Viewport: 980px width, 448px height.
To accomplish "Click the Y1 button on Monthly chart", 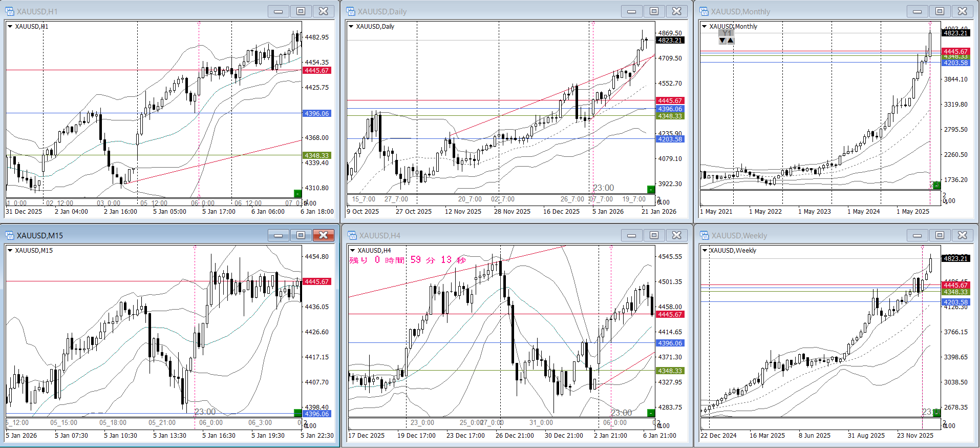I will pos(726,33).
